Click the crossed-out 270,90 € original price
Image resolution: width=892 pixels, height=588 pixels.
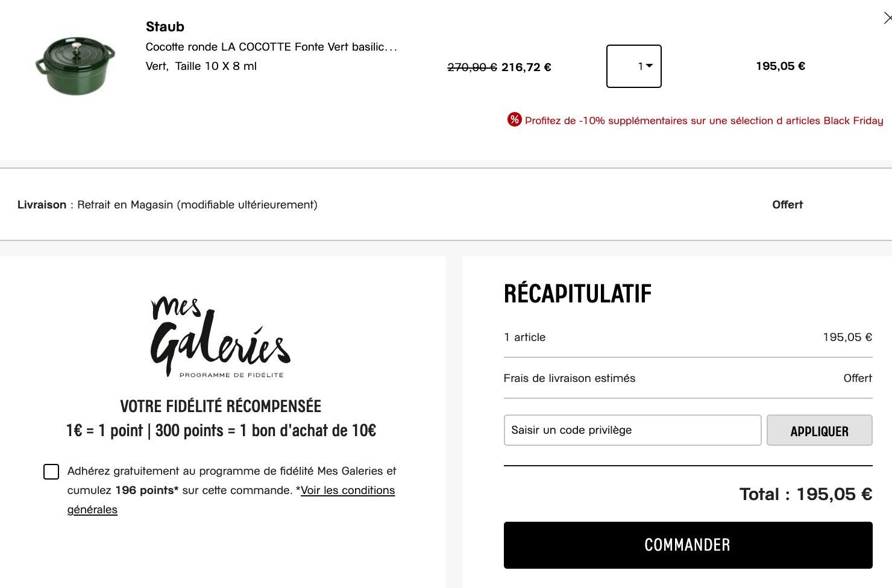pos(472,67)
